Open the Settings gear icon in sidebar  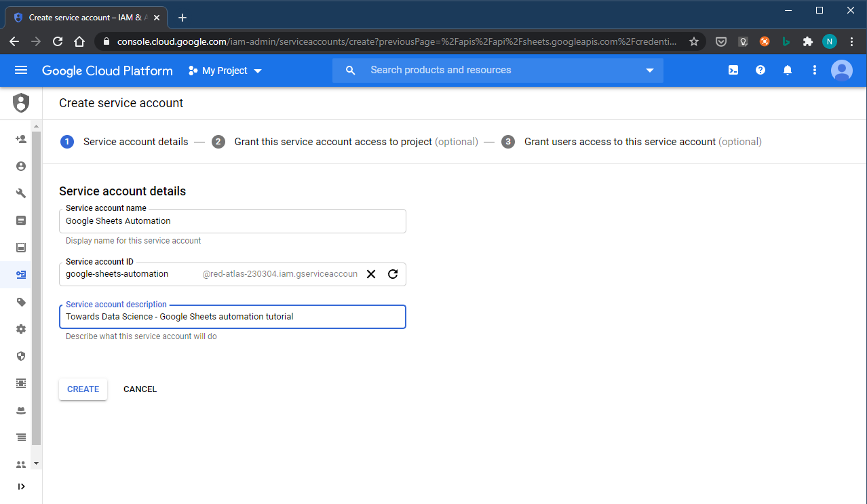pos(21,329)
